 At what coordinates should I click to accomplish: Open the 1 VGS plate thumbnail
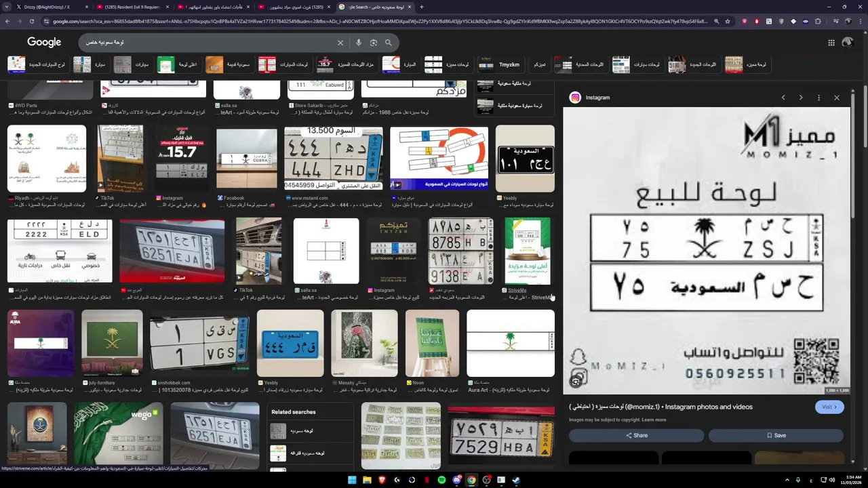click(x=199, y=343)
